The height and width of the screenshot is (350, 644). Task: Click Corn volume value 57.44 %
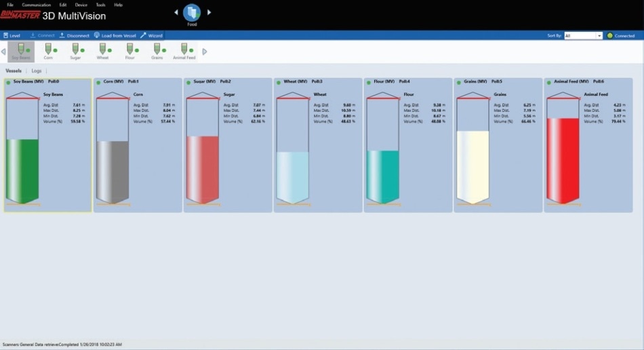(x=167, y=121)
